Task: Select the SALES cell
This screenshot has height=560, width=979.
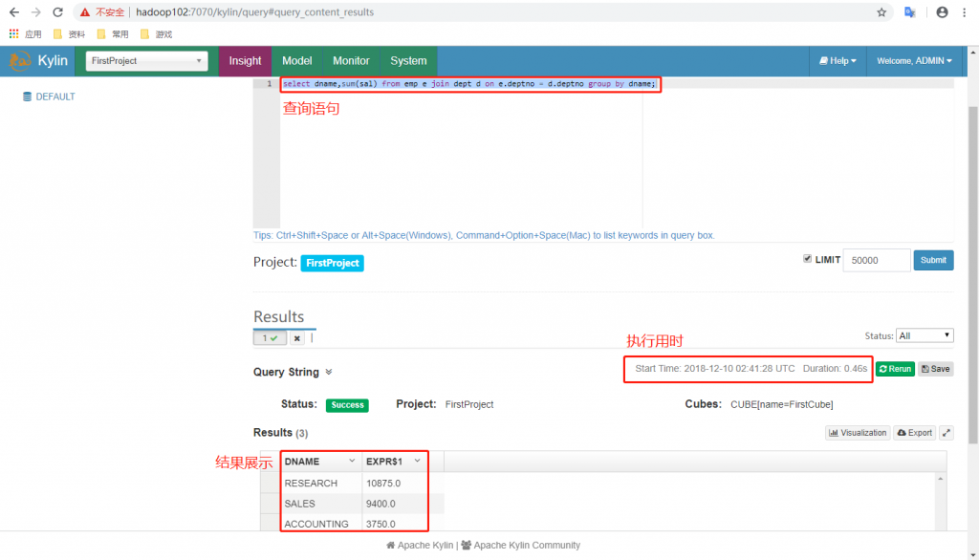Action: click(x=320, y=504)
